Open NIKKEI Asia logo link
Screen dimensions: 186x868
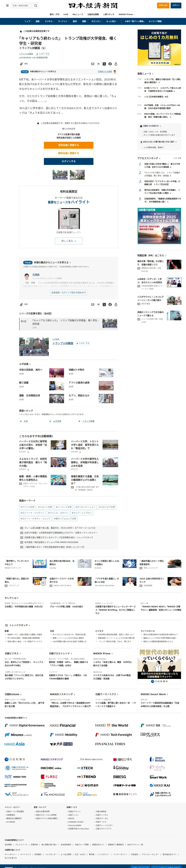click(x=14, y=744)
